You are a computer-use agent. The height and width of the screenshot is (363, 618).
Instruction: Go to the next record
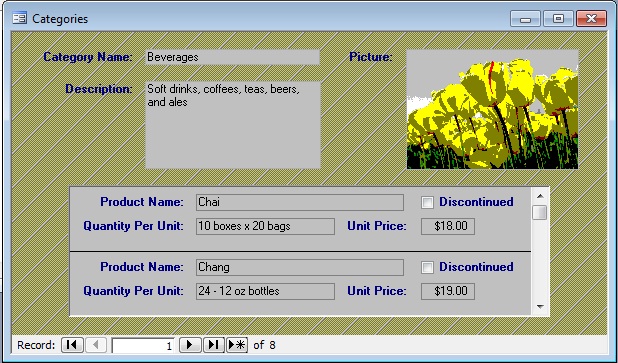(x=190, y=345)
